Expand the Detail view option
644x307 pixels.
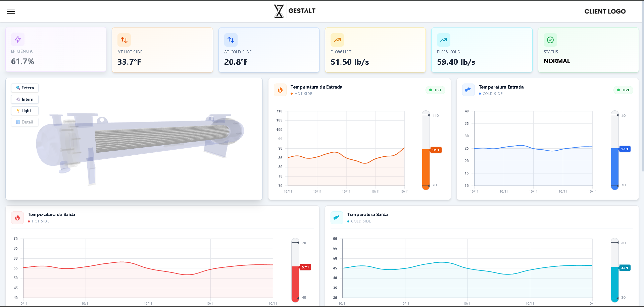point(24,122)
